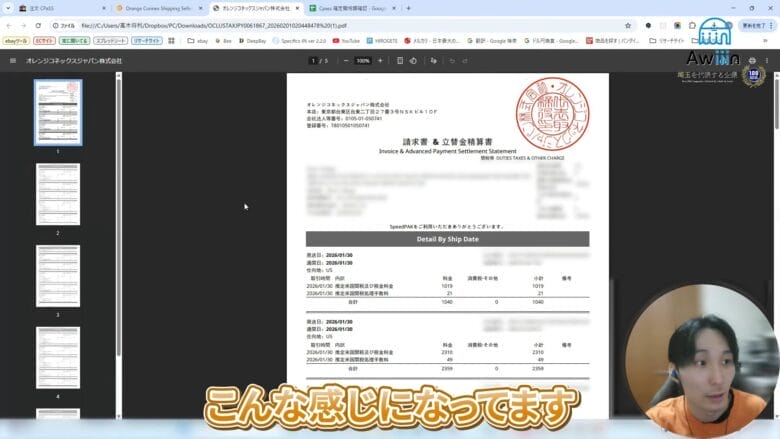This screenshot has height=439, width=780.
Task: Click the address bar file URL
Action: point(214,25)
